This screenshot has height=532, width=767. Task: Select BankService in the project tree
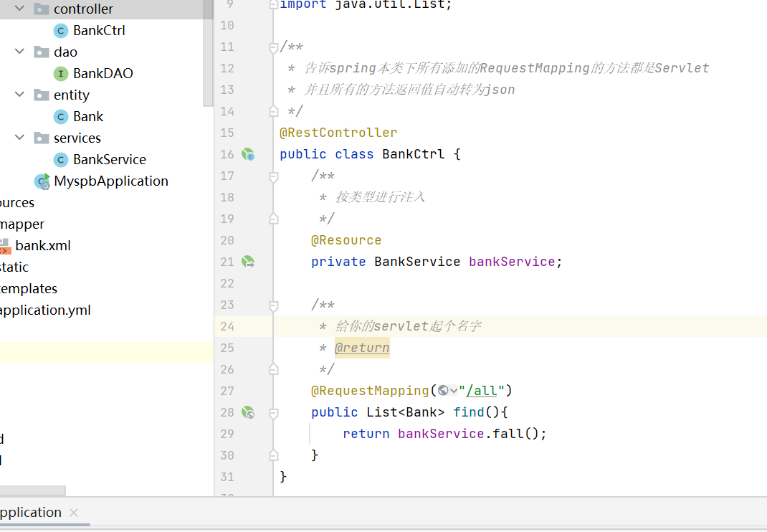pyautogui.click(x=110, y=160)
